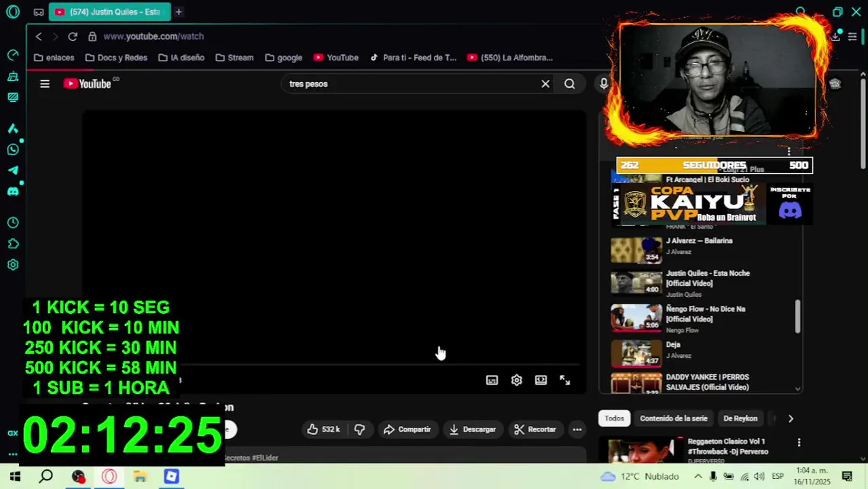Open the Docs y Redes bookmarks folder
Viewport: 868px width, 489px height.
pyautogui.click(x=116, y=58)
